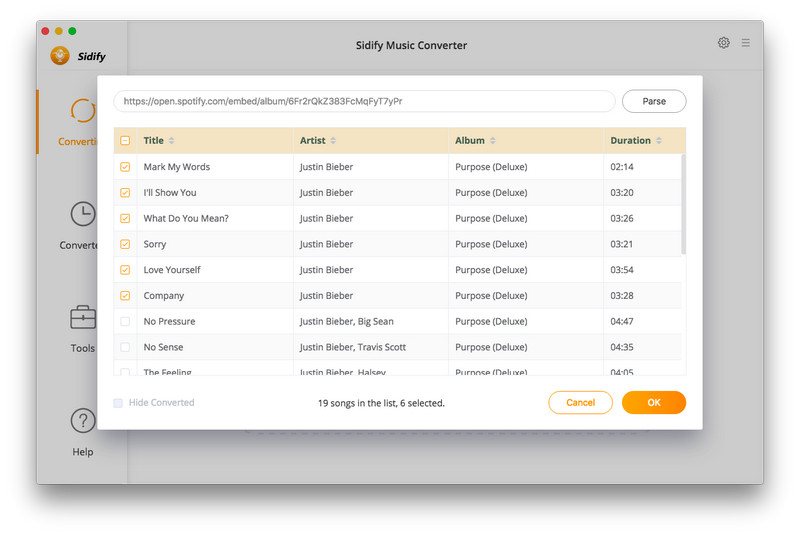The height and width of the screenshot is (536, 800).
Task: Click 'Justin Bieber, Big Sean' artist cell
Action: (346, 321)
